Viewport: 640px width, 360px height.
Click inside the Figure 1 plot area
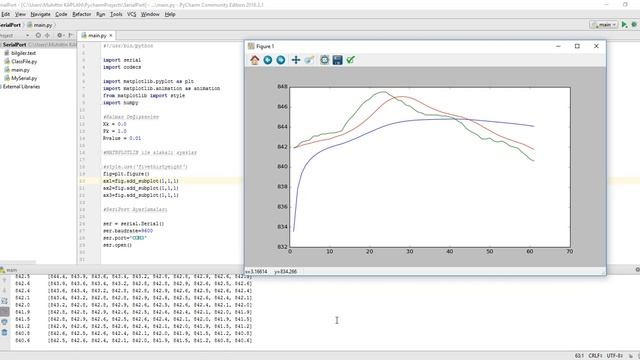click(x=430, y=167)
